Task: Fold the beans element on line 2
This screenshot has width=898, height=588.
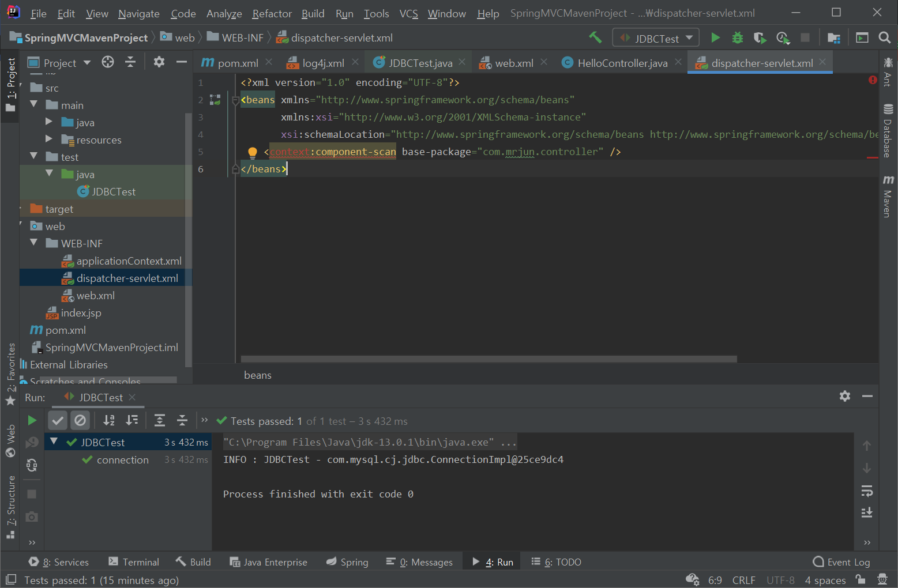Action: coord(235,100)
